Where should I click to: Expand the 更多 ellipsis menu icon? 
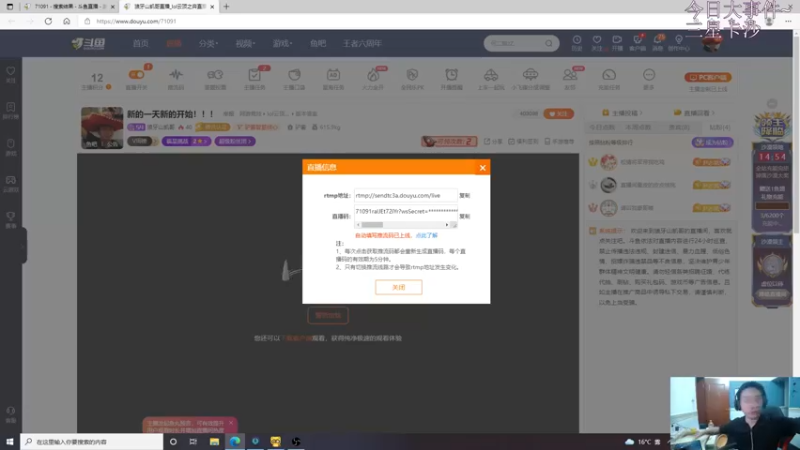(648, 75)
